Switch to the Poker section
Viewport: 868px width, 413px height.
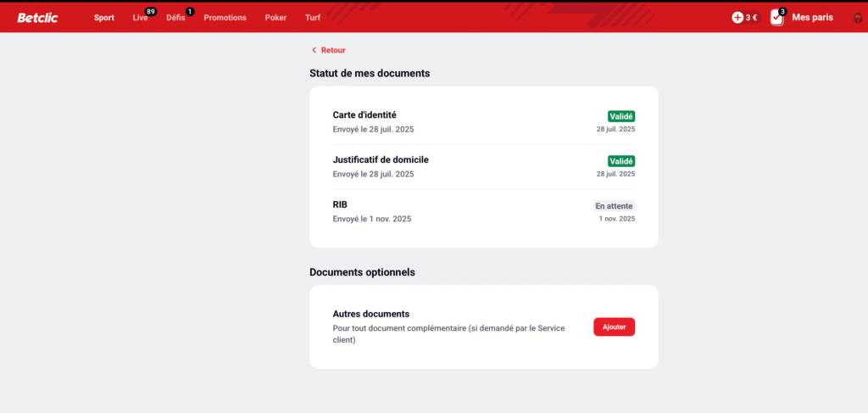coord(275,18)
